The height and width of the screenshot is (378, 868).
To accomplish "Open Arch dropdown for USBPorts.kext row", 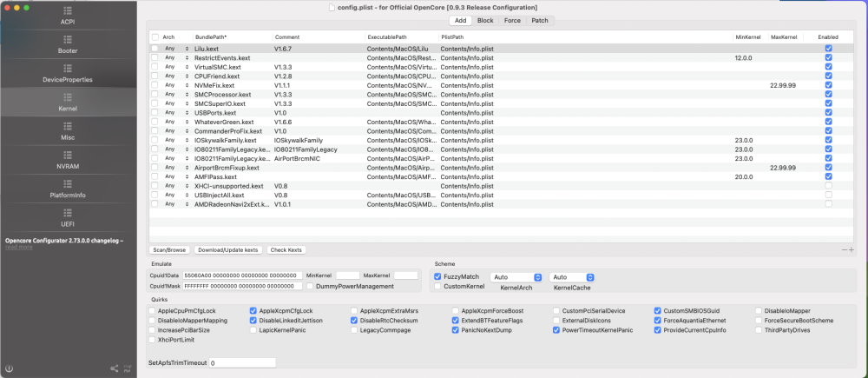I will tap(176, 112).
